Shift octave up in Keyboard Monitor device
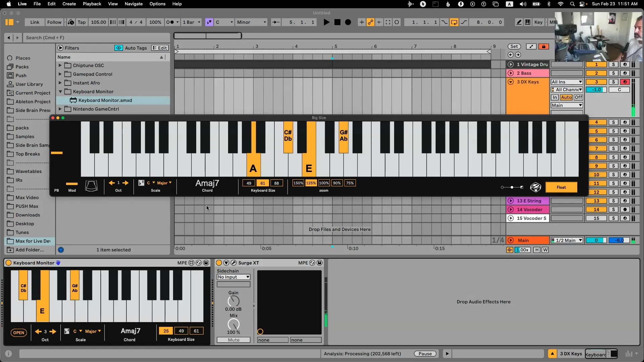This screenshot has width=644, height=362. tap(53, 331)
